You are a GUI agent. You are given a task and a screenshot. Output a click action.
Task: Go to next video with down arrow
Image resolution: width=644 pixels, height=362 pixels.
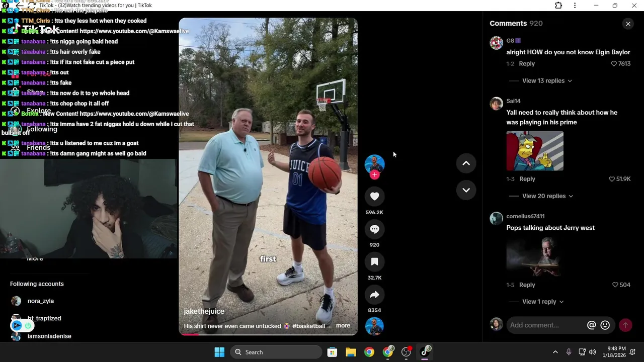click(x=466, y=190)
